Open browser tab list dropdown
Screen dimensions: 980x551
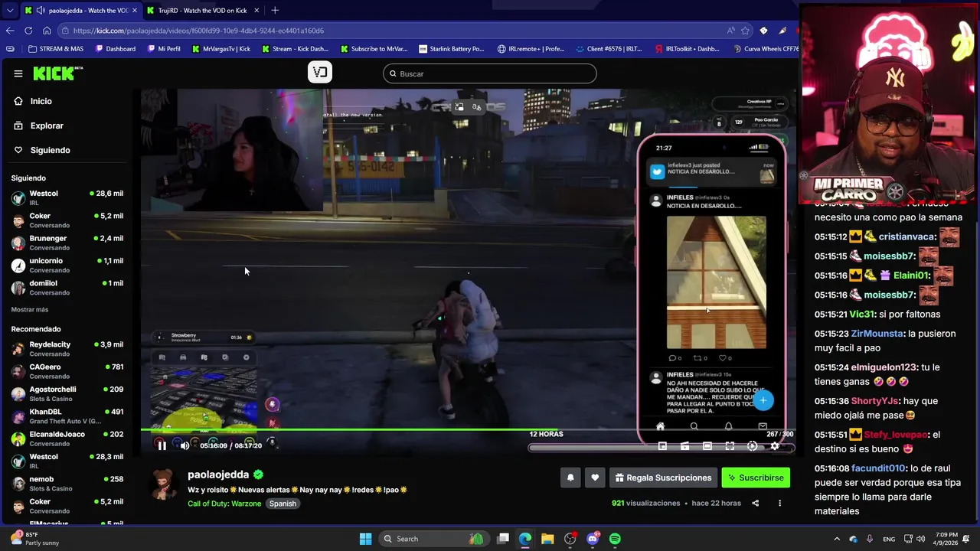click(9, 11)
